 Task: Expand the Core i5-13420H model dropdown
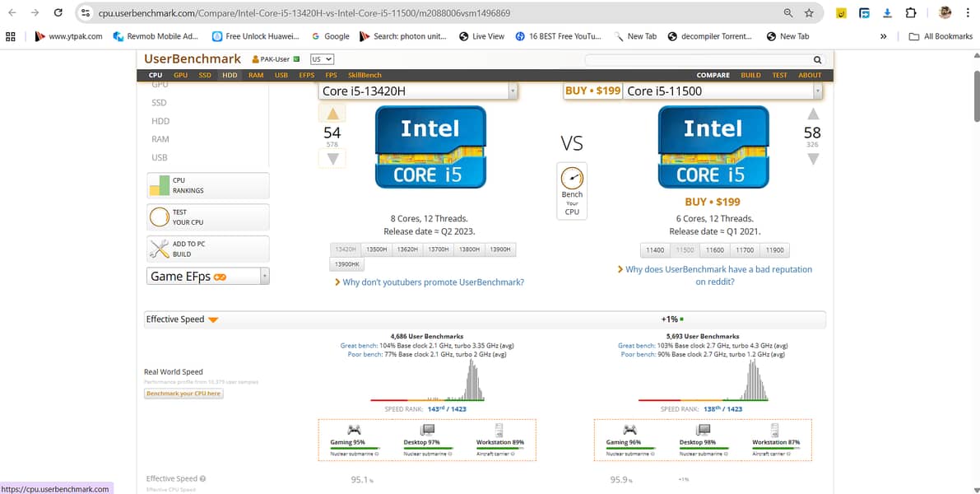tap(514, 91)
